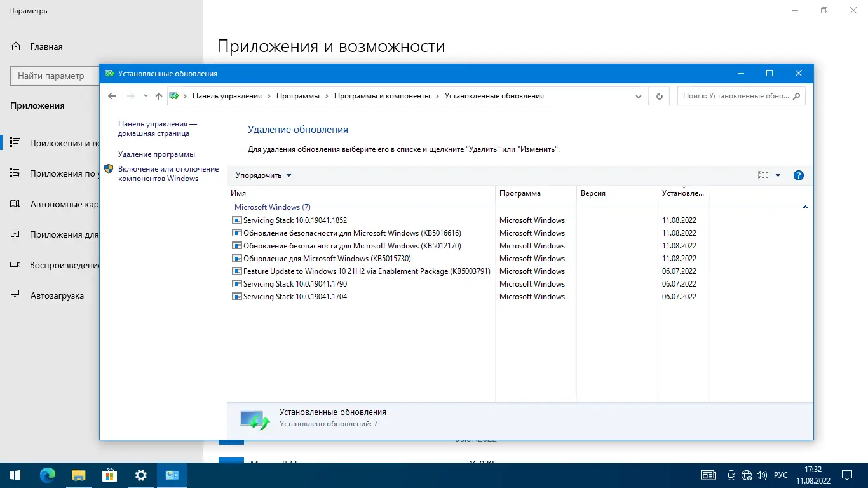Viewport: 868px width, 488px height.
Task: Open File Explorer from taskbar
Action: pyautogui.click(x=79, y=475)
